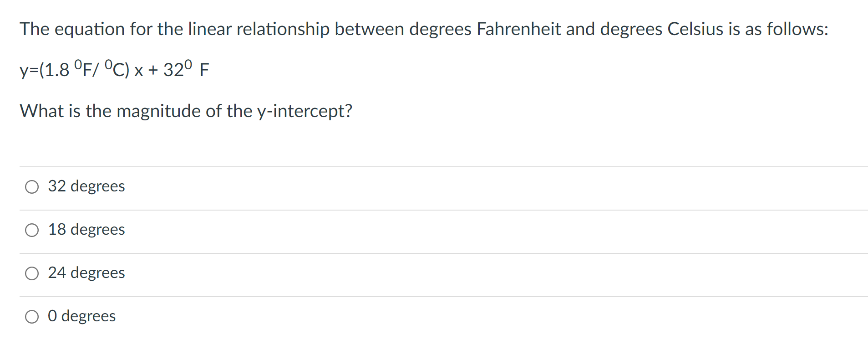
Task: Click the 32 degrees answer label
Action: (86, 186)
